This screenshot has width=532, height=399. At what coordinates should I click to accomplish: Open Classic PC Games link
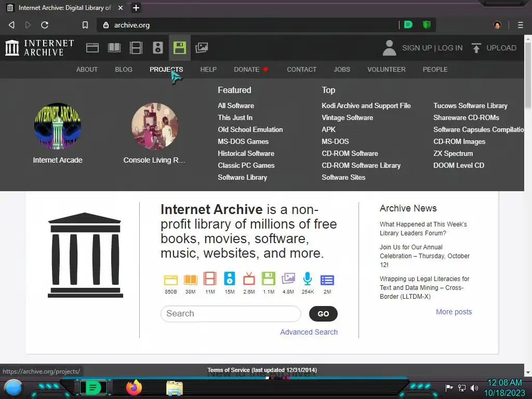246,165
